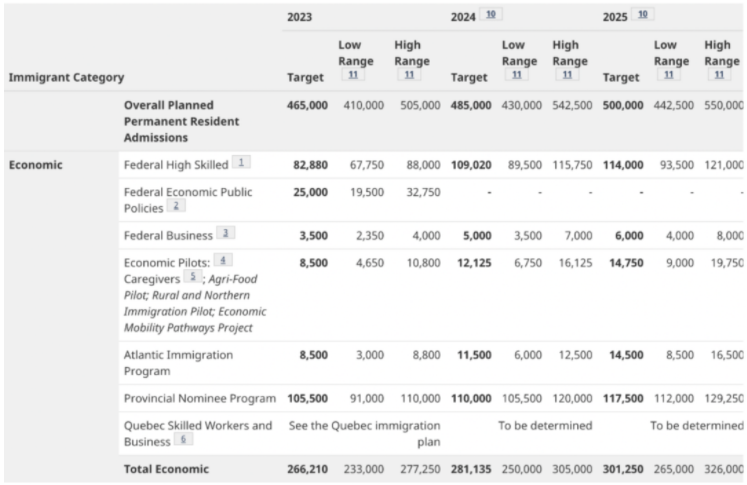Select the 114,000 Federal High Skilled 2025 target

623,165
